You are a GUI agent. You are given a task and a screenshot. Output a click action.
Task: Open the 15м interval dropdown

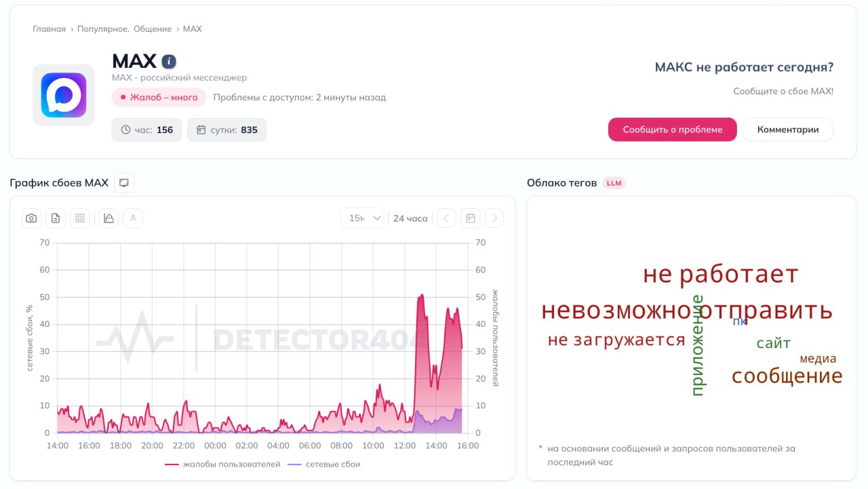[x=363, y=218]
